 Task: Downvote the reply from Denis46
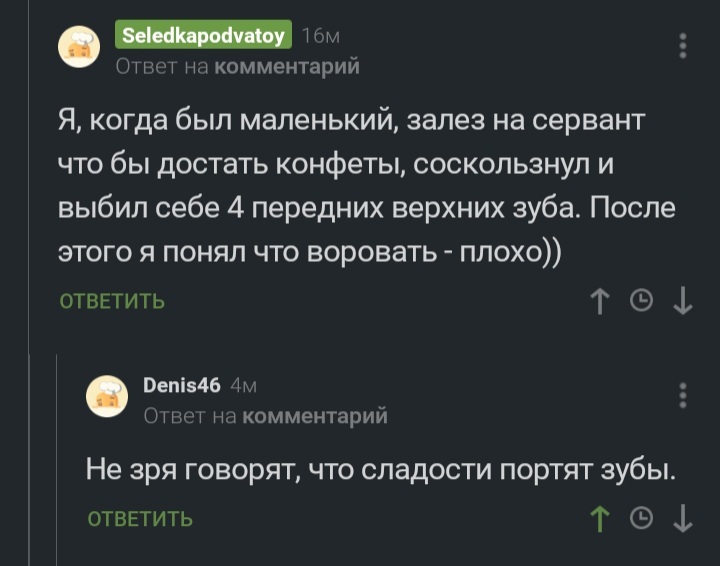(684, 518)
